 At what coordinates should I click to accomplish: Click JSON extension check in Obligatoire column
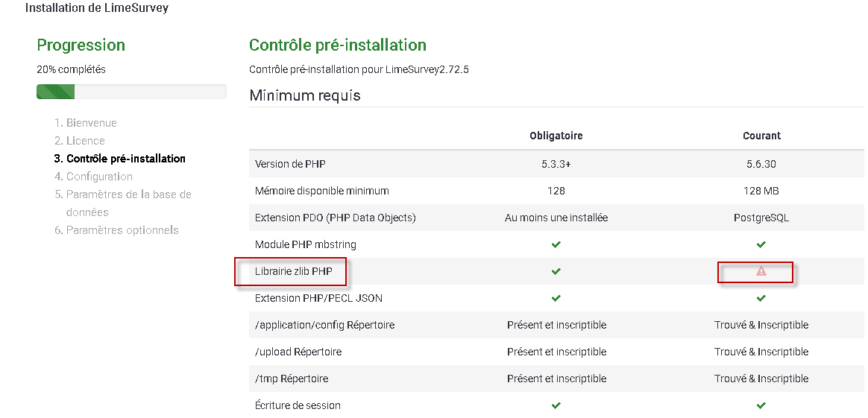556,298
